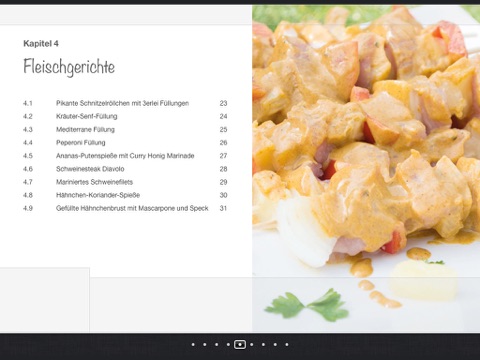Click section number 4.6
The height and width of the screenshot is (360, 480).
[28, 169]
